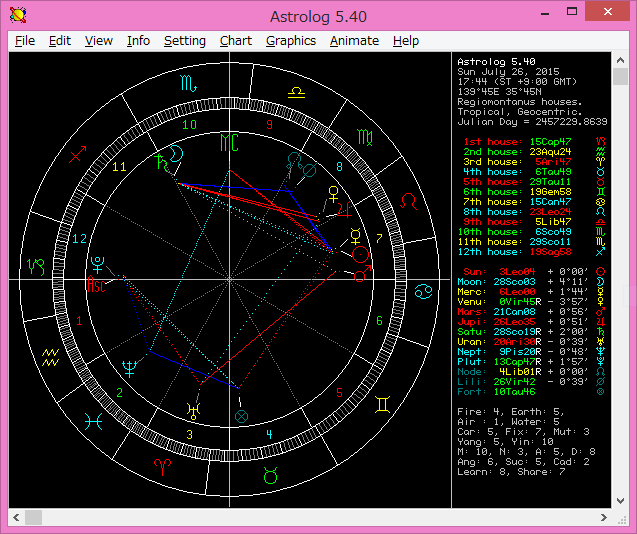
Task: Click the Sagittarius sign glyph on the wheel
Action: [78, 154]
